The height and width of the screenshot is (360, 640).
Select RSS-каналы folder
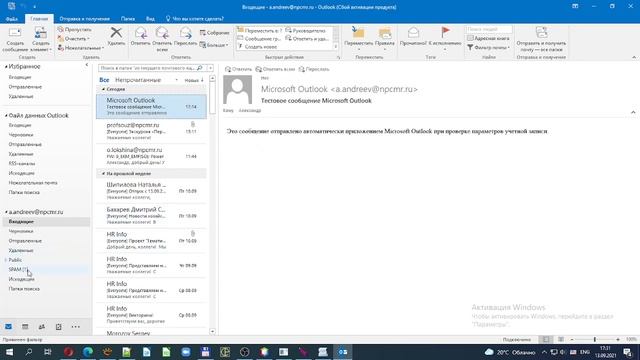pyautogui.click(x=22, y=163)
